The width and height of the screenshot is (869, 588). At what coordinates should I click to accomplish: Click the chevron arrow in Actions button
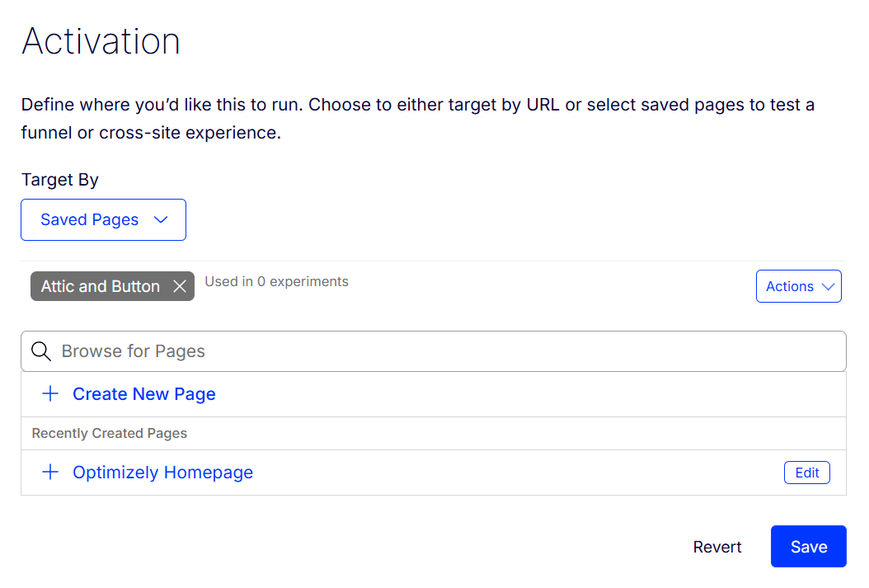point(829,286)
